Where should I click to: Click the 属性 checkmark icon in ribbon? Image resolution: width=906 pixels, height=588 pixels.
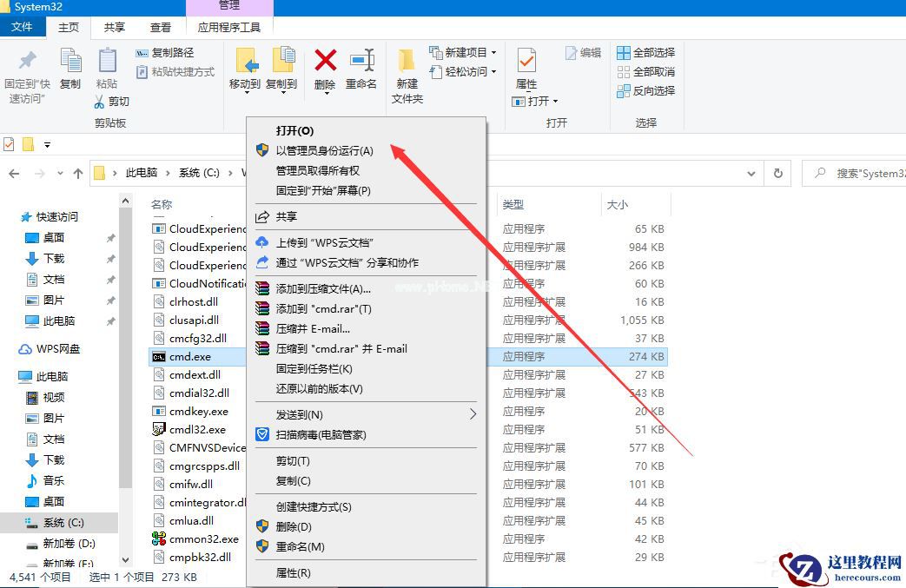[x=527, y=61]
